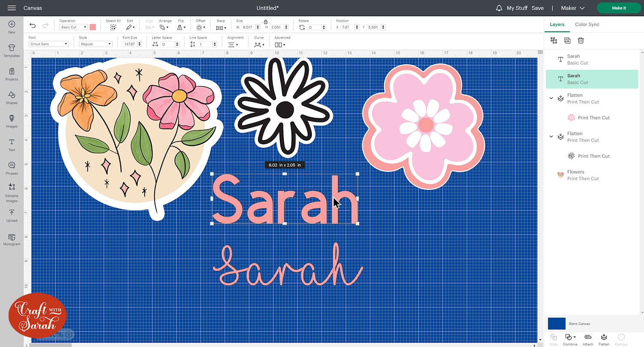Open the Alignment dropdown
644x347 pixels.
pyautogui.click(x=233, y=44)
